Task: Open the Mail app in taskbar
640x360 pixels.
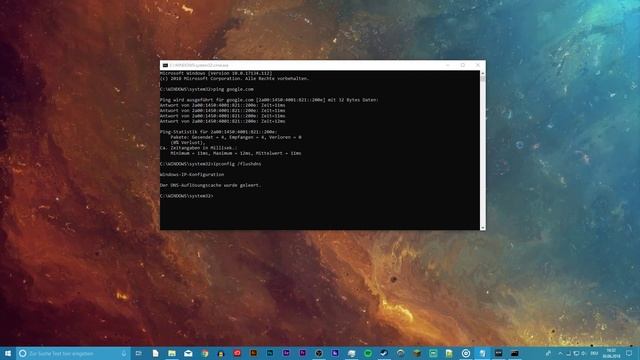Action: [188, 353]
